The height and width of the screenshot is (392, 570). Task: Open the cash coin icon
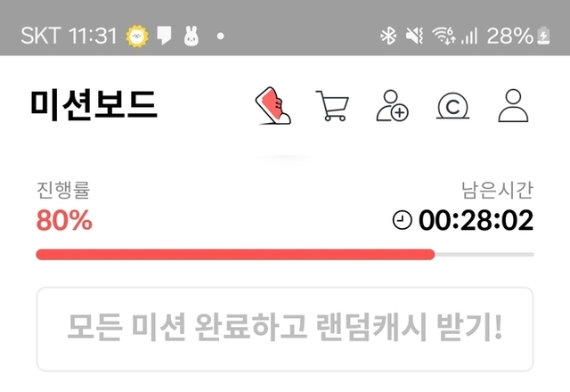point(452,106)
